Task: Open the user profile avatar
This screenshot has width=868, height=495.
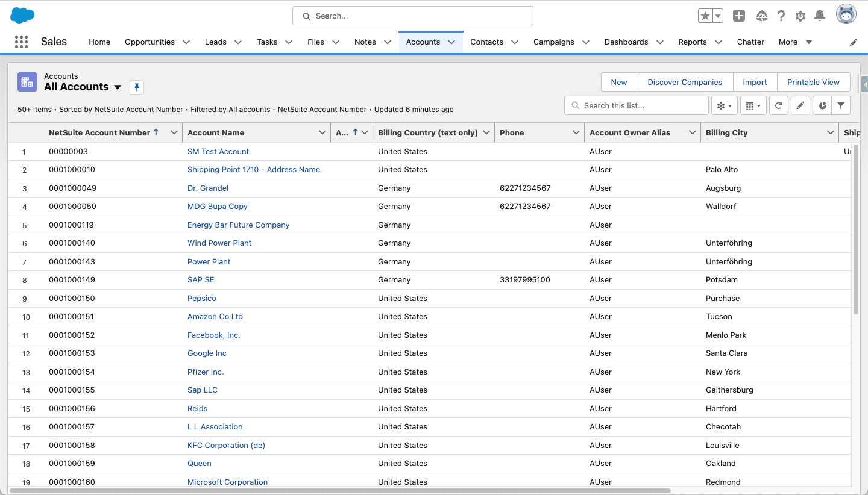Action: pyautogui.click(x=846, y=14)
